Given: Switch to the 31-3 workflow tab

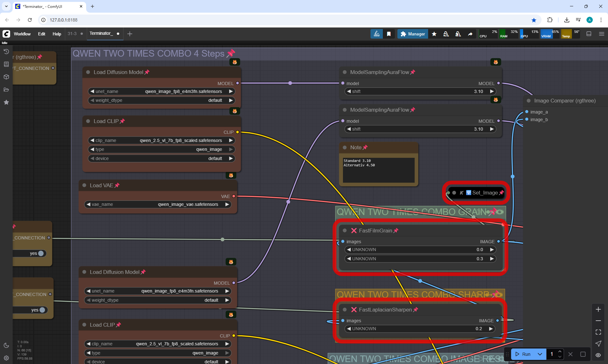Looking at the screenshot, I should pyautogui.click(x=72, y=34).
